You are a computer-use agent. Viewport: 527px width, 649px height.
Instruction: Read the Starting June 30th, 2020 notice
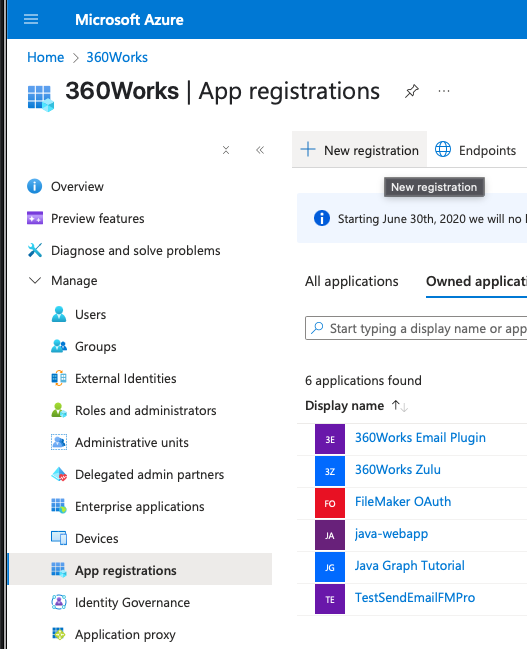point(431,219)
